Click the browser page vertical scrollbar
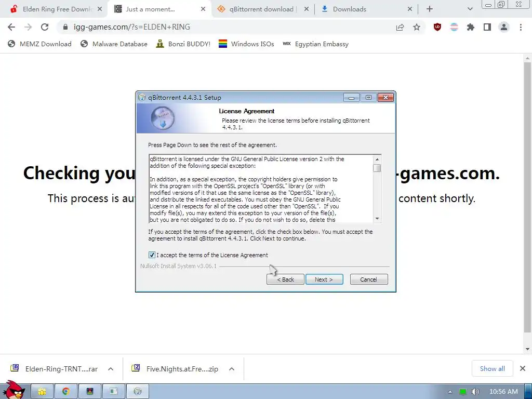Image resolution: width=532 pixels, height=399 pixels. pos(527,197)
